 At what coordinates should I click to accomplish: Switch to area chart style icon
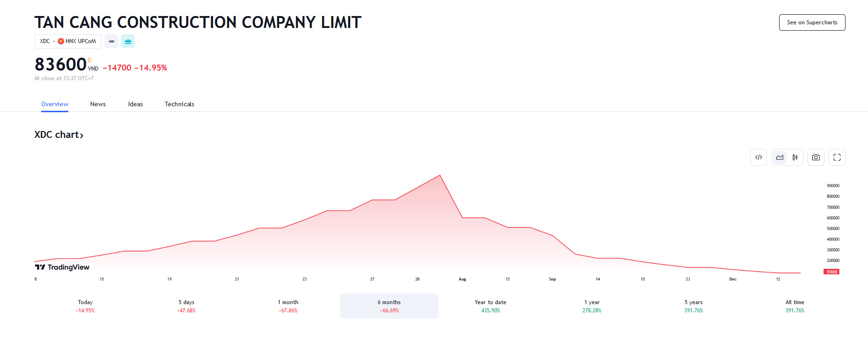coord(780,158)
